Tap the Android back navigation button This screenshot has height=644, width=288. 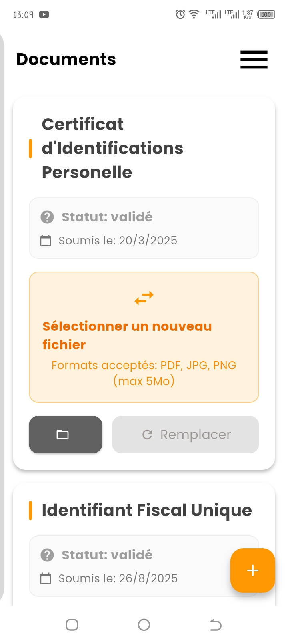click(216, 625)
